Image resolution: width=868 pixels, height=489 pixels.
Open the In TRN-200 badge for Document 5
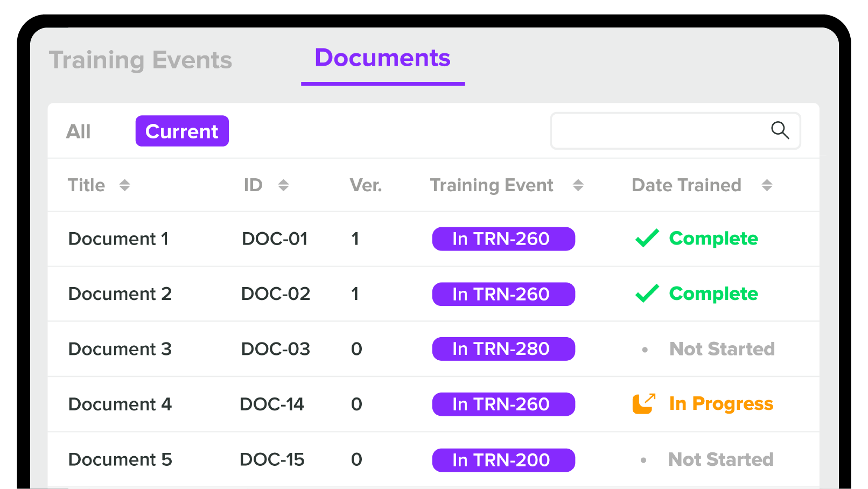503,459
